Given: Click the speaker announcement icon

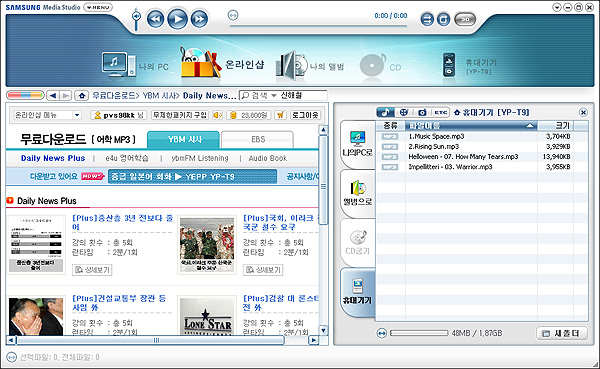Looking at the screenshot, I should (x=217, y=115).
